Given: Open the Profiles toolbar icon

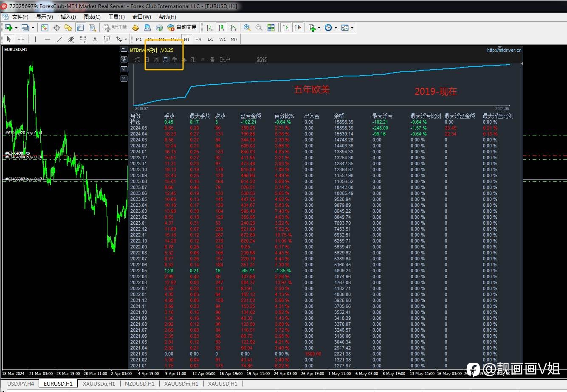Looking at the screenshot, I should [x=25, y=28].
